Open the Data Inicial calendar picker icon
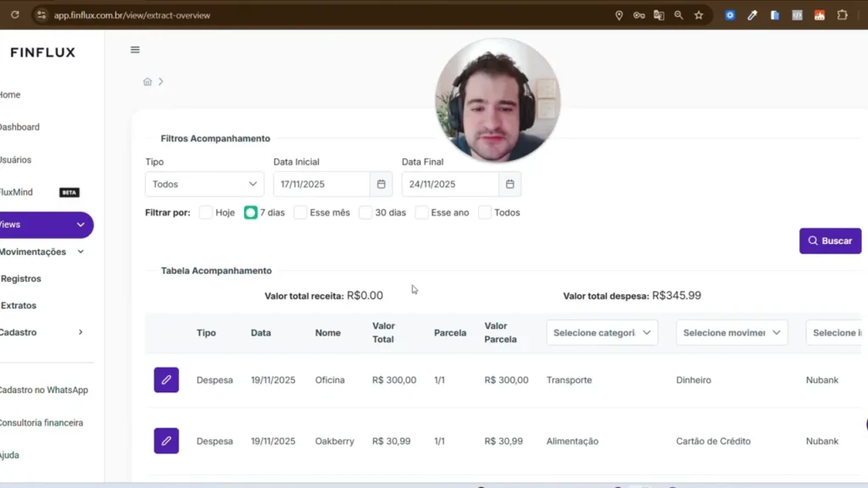Image resolution: width=868 pixels, height=488 pixels. pyautogui.click(x=381, y=184)
